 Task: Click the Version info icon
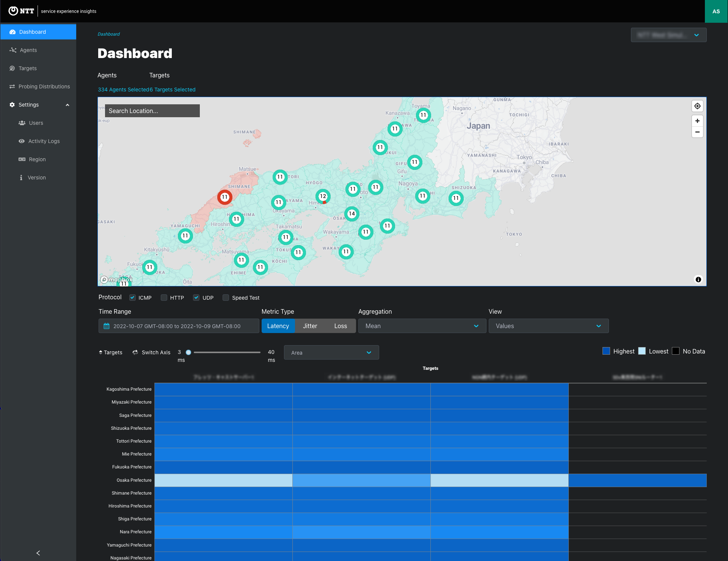(21, 178)
